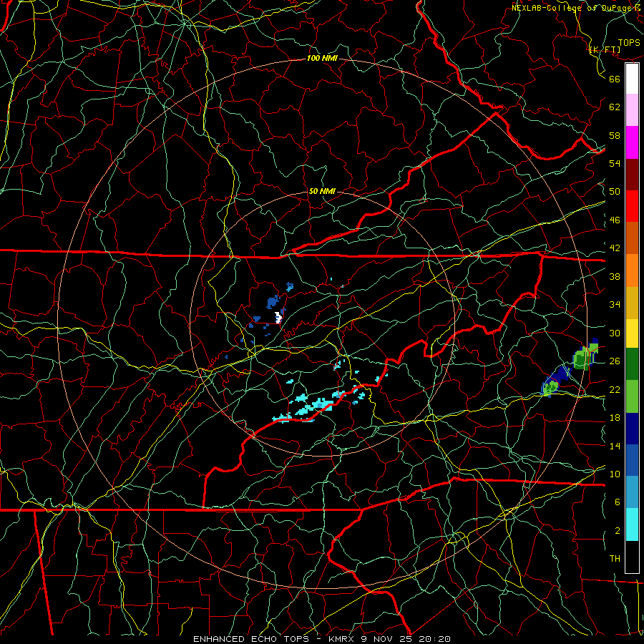Click the medium blue legend swatch
This screenshot has width=644, height=644.
pyautogui.click(x=632, y=460)
